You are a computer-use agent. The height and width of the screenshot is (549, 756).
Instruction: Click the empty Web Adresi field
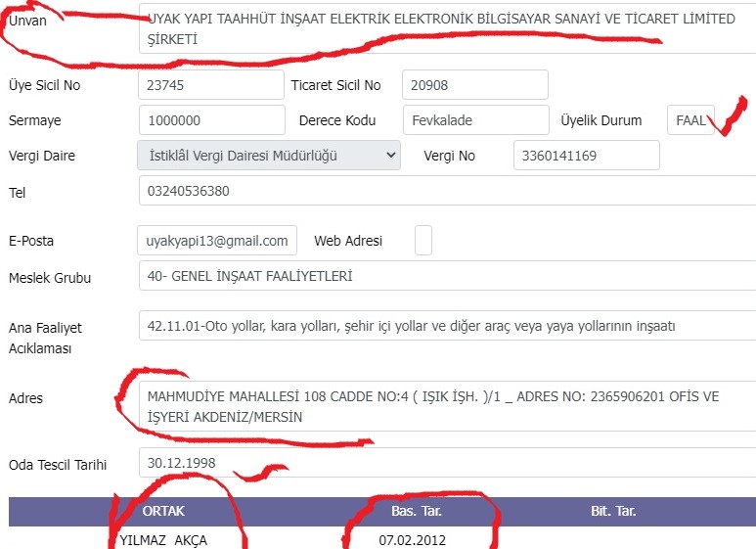(x=422, y=240)
